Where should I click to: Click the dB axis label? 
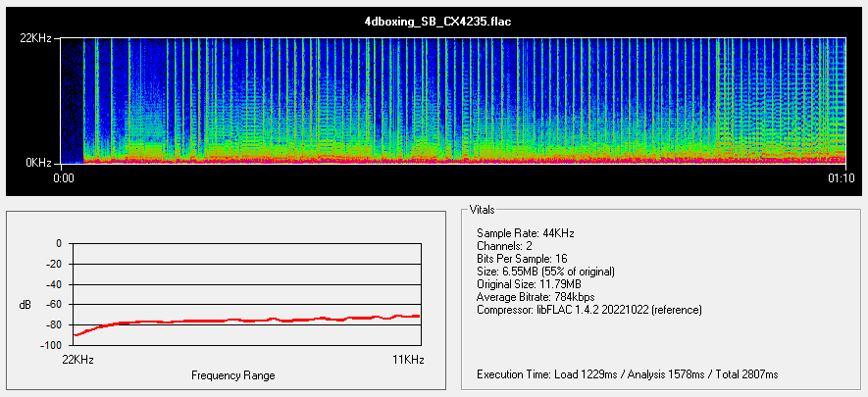[26, 305]
